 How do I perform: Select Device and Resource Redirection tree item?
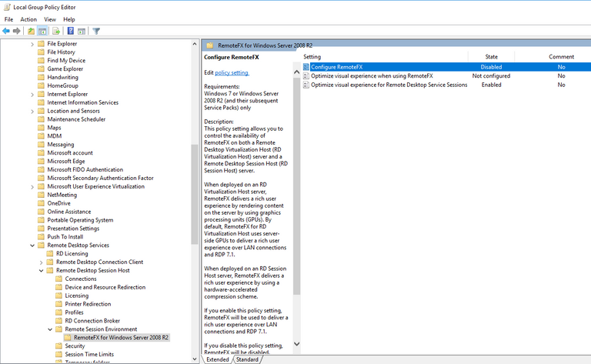point(105,287)
